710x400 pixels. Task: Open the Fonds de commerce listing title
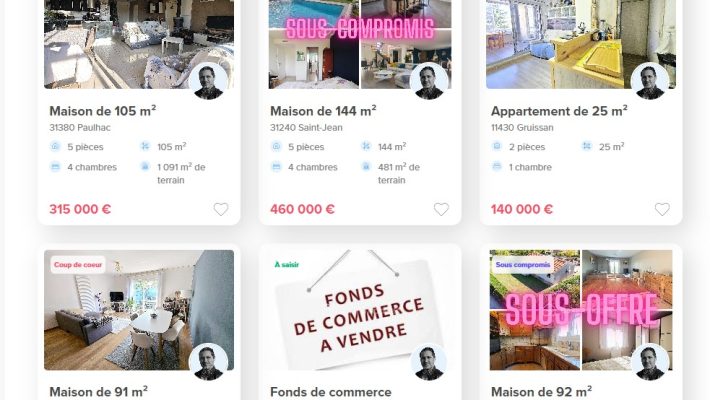pyautogui.click(x=331, y=392)
